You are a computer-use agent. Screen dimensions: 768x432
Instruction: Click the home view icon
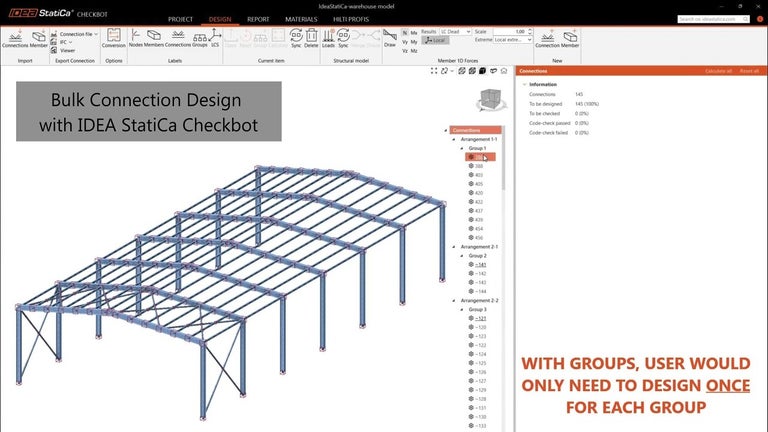tap(504, 71)
